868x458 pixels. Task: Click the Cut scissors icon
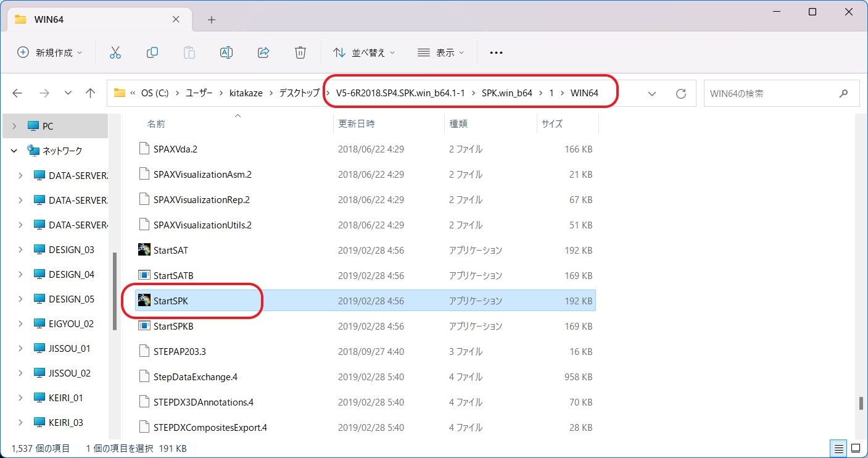[x=115, y=52]
